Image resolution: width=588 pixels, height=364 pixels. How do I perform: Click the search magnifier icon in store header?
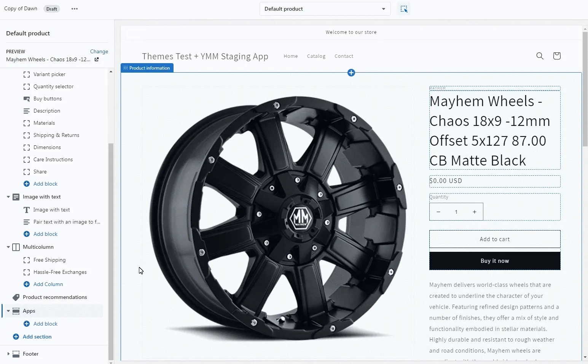coord(540,56)
